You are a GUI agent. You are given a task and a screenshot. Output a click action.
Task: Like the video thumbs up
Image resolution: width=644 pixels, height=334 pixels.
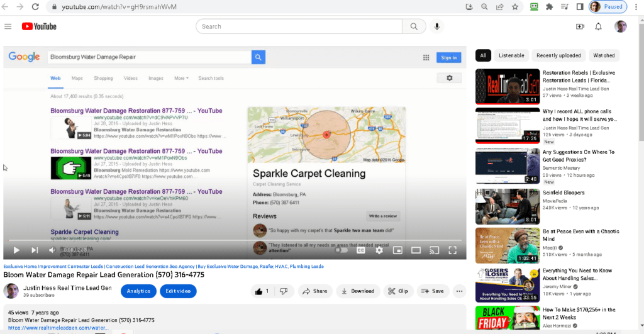(x=262, y=291)
